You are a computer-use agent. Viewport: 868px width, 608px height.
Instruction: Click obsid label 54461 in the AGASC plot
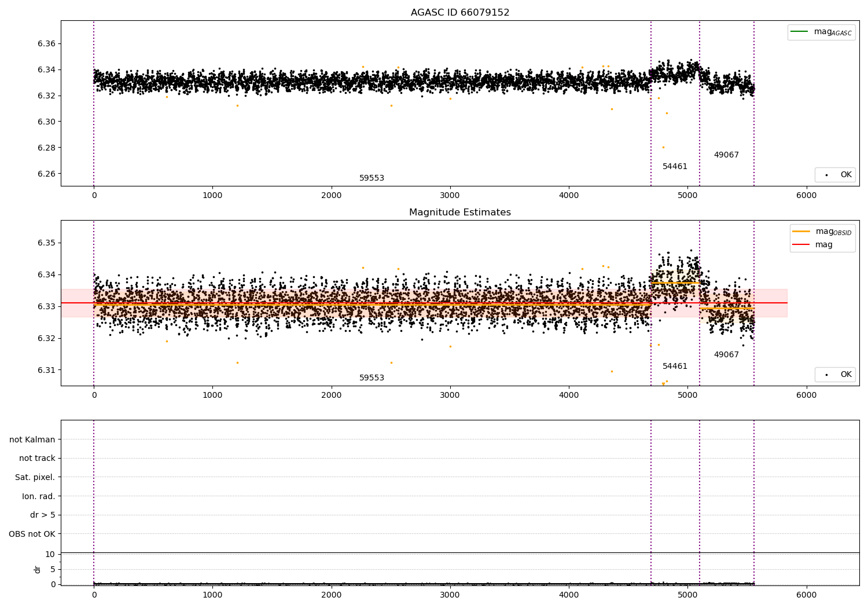click(675, 167)
